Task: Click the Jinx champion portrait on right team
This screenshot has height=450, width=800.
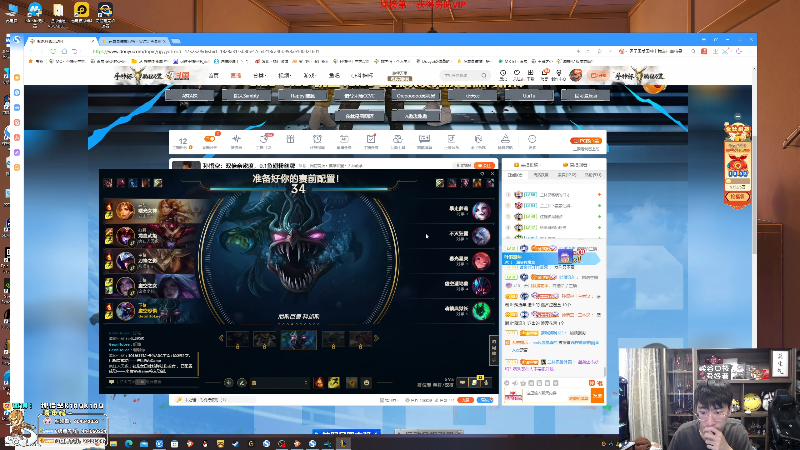Action: click(481, 210)
